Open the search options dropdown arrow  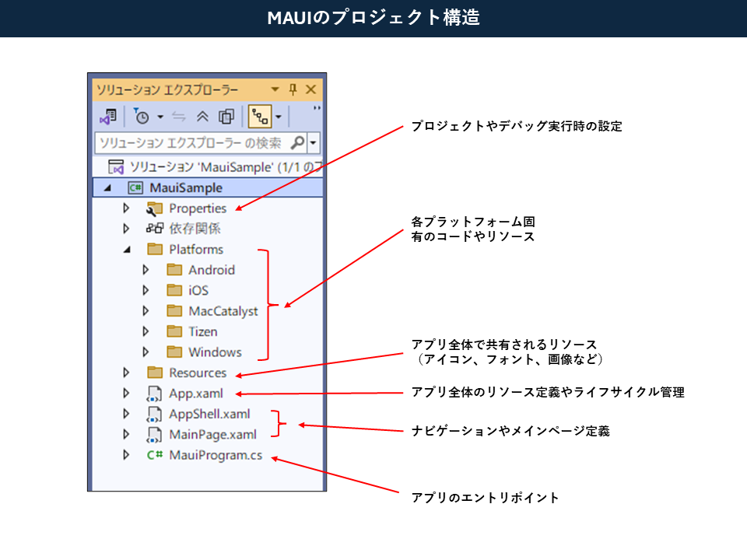[314, 143]
